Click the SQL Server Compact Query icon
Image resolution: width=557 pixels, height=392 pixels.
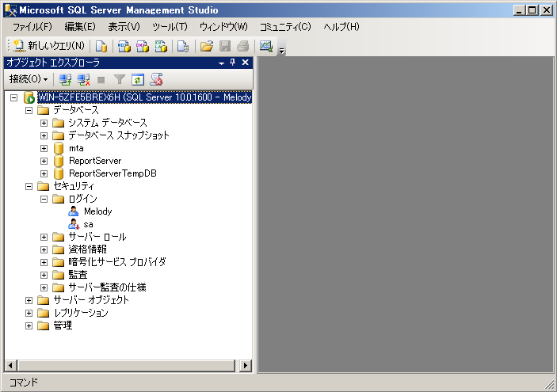pos(183,46)
